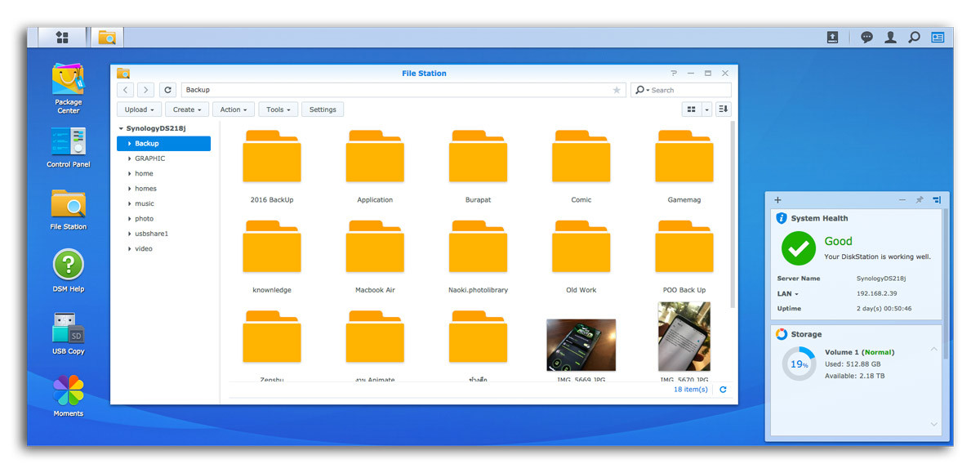
Task: Open DSM Help desktop icon
Action: pos(69,271)
